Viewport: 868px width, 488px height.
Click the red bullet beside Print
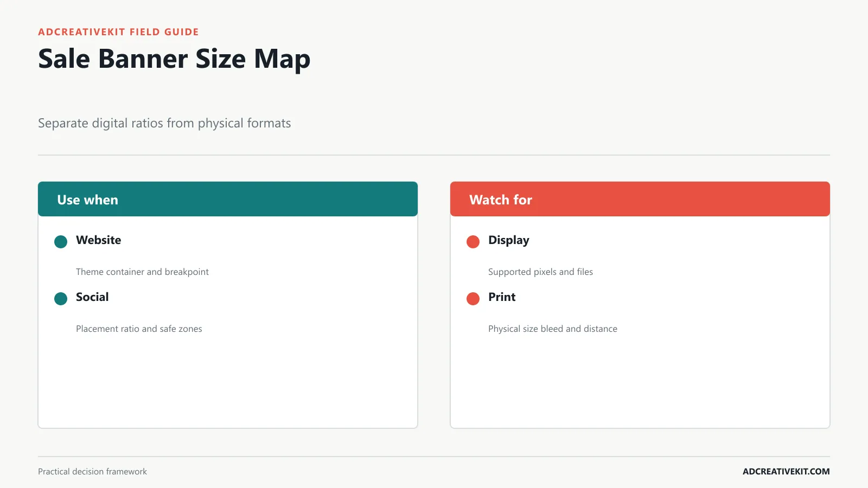pos(473,299)
